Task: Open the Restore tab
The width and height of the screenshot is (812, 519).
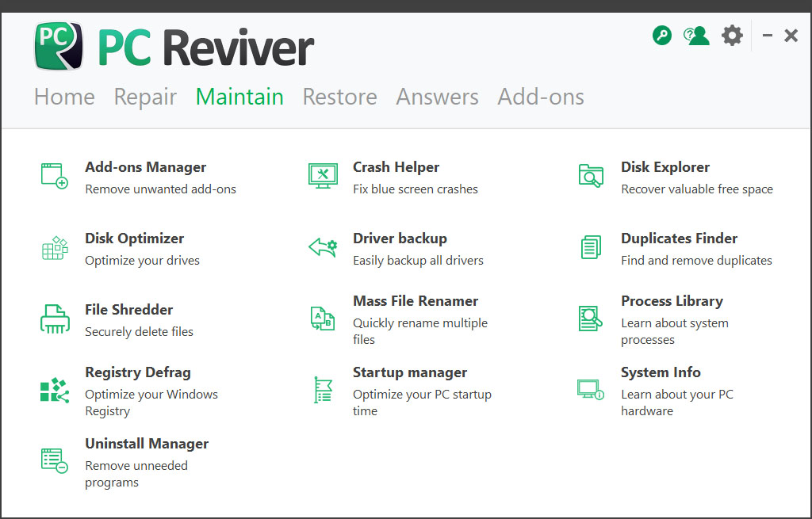Action: tap(339, 97)
